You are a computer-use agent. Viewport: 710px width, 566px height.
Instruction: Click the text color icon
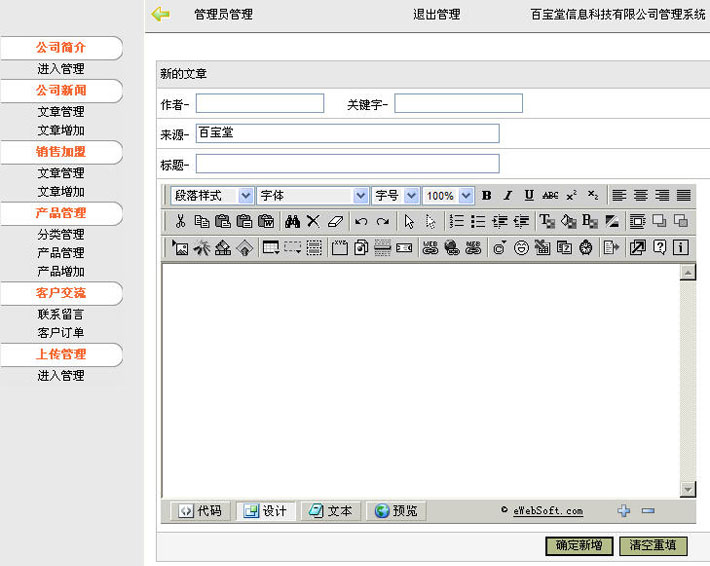pos(547,221)
